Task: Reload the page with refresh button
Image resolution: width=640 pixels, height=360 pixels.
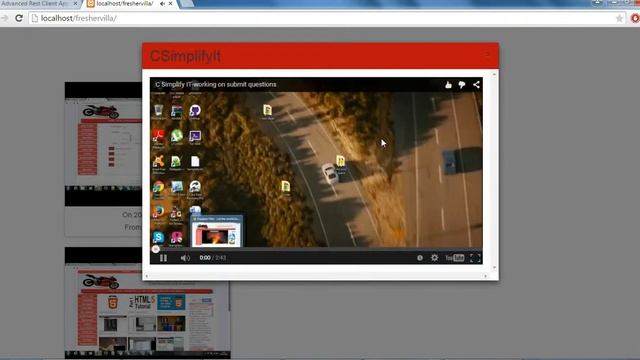Action: (x=19, y=18)
